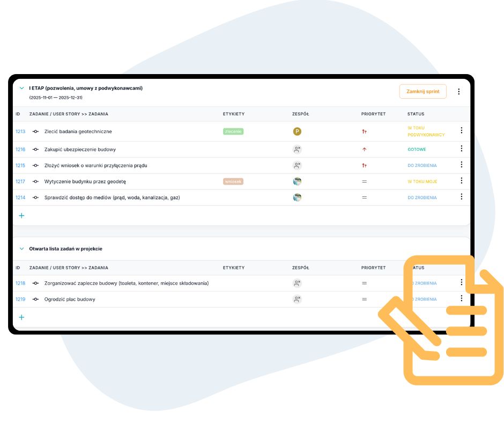
Task: Click the medium priority icon on task 1217
Action: [364, 181]
